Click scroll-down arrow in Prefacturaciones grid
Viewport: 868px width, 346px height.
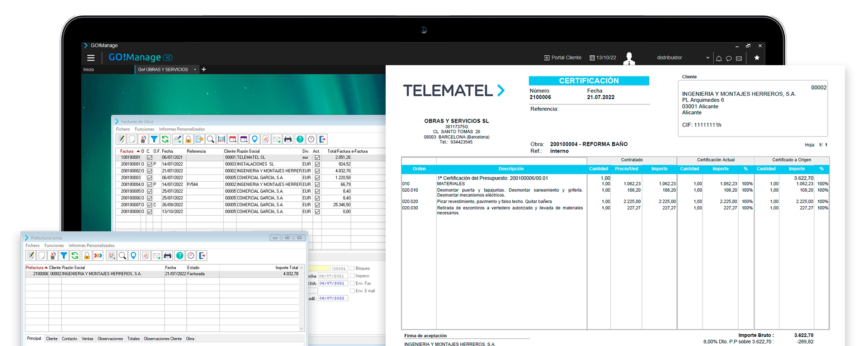302,328
